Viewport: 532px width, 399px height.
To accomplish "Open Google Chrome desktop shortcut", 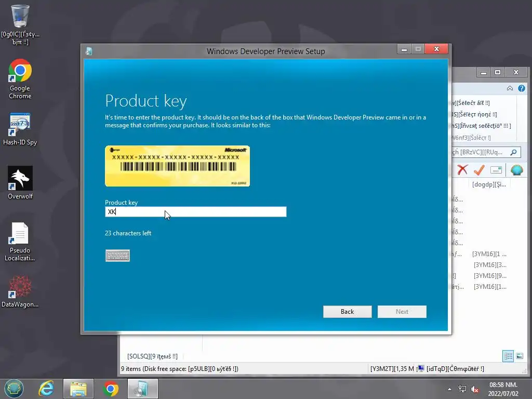I will (20, 79).
